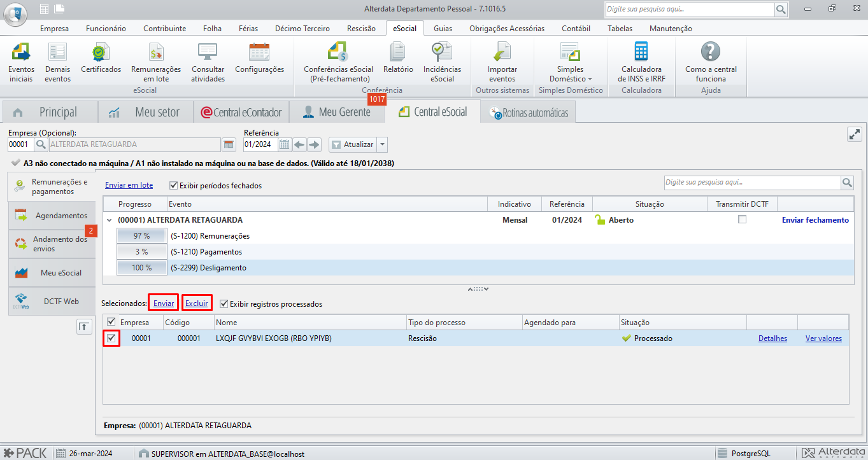Open the Rescisão ribbon tab

coord(361,28)
